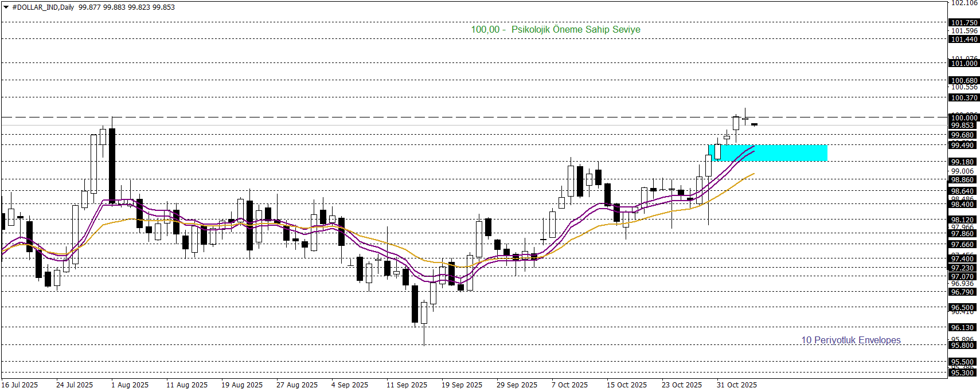
Task: Select the '10 Periyotluk Envelopes' text label
Action: [x=850, y=340]
